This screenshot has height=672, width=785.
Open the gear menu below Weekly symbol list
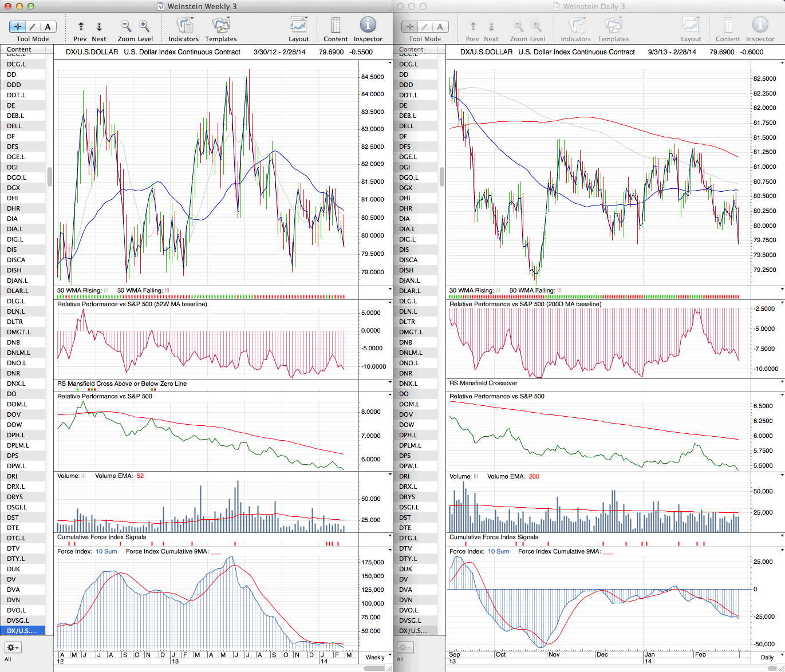(13, 647)
